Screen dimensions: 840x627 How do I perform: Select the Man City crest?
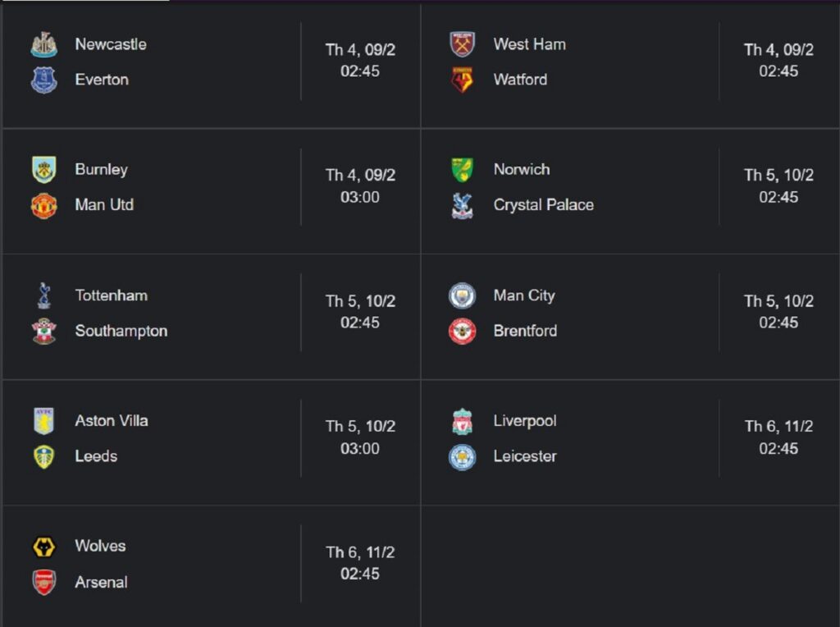pyautogui.click(x=463, y=295)
